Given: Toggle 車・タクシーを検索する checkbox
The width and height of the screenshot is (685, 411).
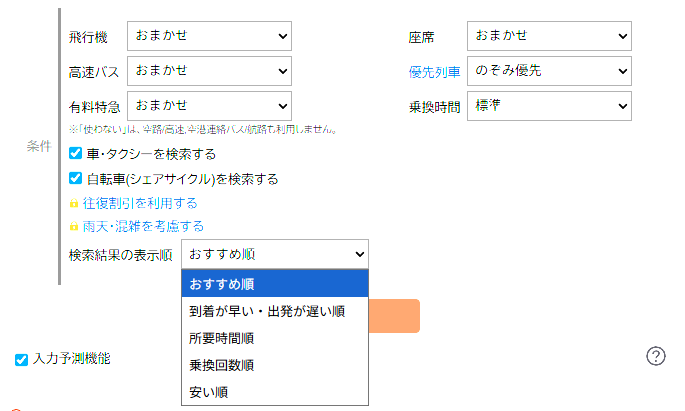Looking at the screenshot, I should tap(76, 154).
